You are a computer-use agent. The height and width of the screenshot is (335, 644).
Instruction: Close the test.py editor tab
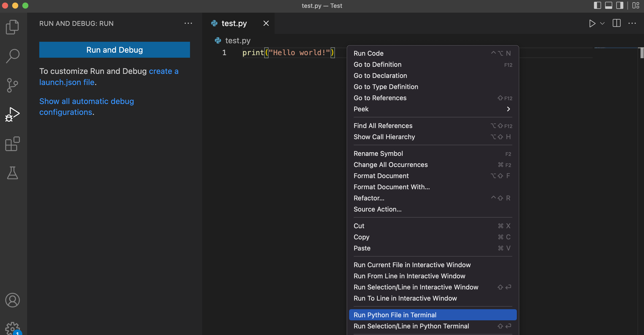266,23
